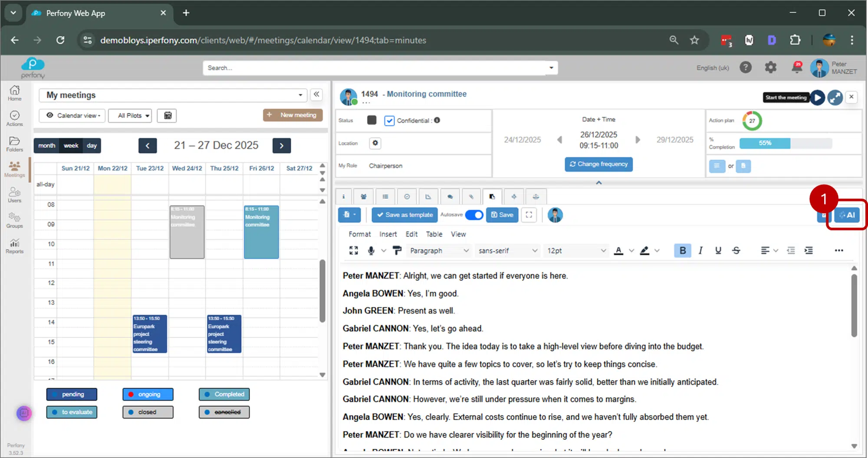The height and width of the screenshot is (458, 868).
Task: Open the All Pilots dropdown
Action: pyautogui.click(x=130, y=115)
